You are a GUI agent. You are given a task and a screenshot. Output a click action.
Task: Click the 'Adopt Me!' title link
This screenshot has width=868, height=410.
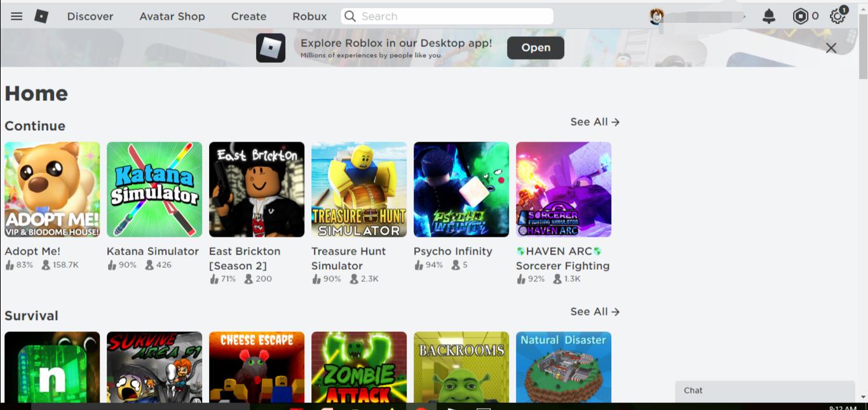click(x=32, y=251)
